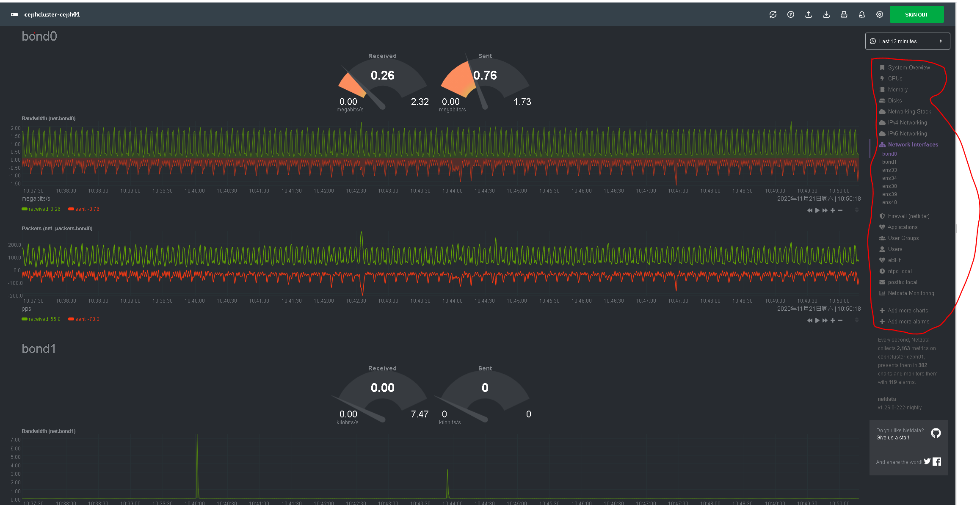Open help using the question mark icon
Viewport: 980px width, 505px height.
coord(791,14)
